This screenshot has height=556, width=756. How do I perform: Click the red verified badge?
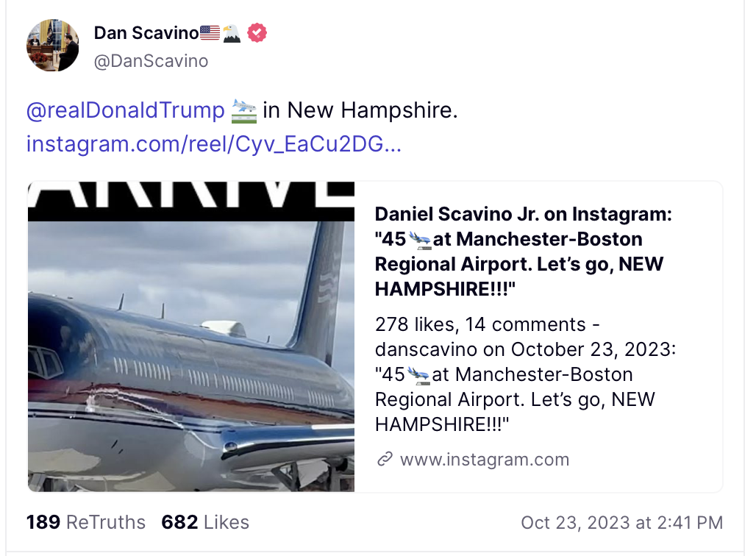[257, 33]
